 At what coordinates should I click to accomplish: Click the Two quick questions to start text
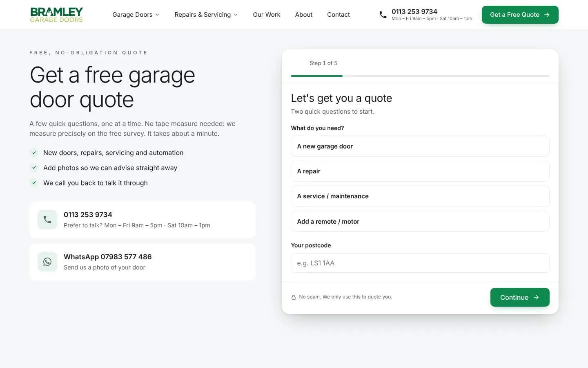pos(332,112)
